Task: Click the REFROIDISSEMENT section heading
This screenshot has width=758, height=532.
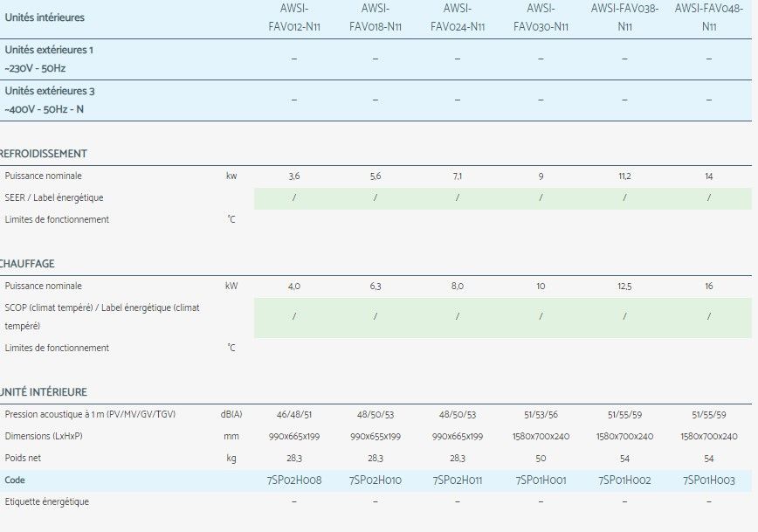Action: 44,154
